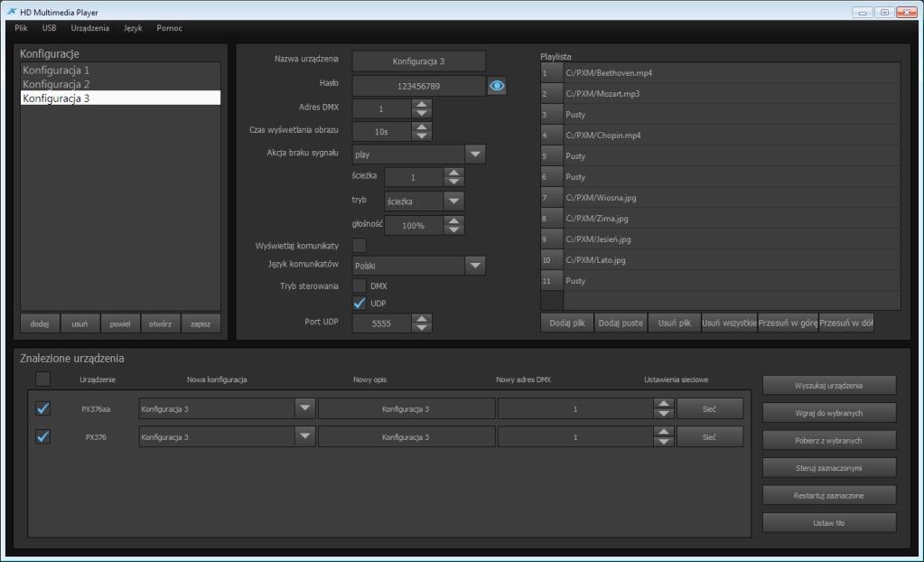This screenshot has height=562, width=924.
Task: Open the Urządzenia menu
Action: (89, 28)
